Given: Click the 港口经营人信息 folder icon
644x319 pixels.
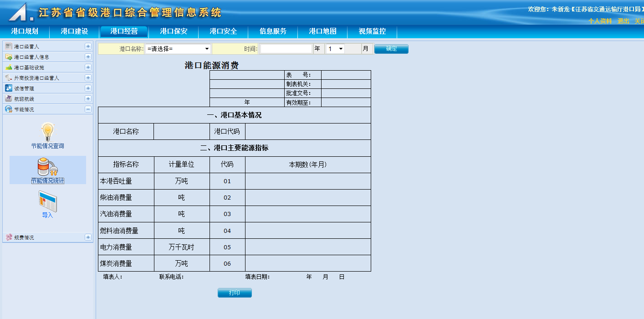Looking at the screenshot, I should click(8, 57).
